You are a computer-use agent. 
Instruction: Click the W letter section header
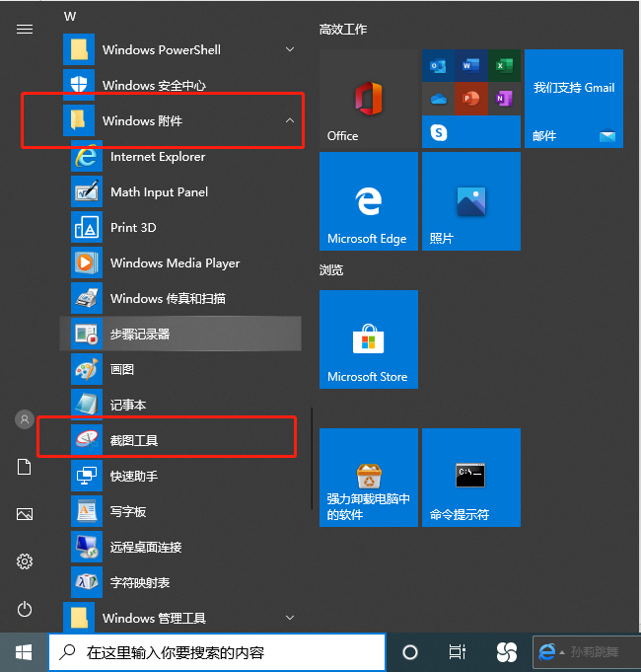click(70, 17)
